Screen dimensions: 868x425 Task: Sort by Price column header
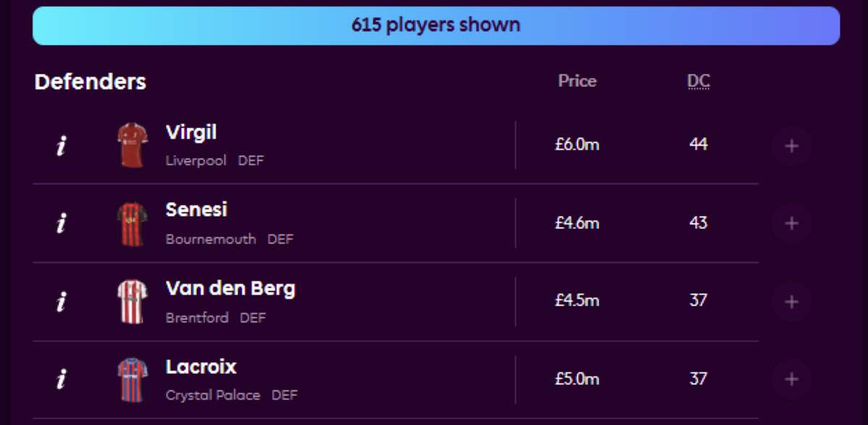[x=577, y=81]
